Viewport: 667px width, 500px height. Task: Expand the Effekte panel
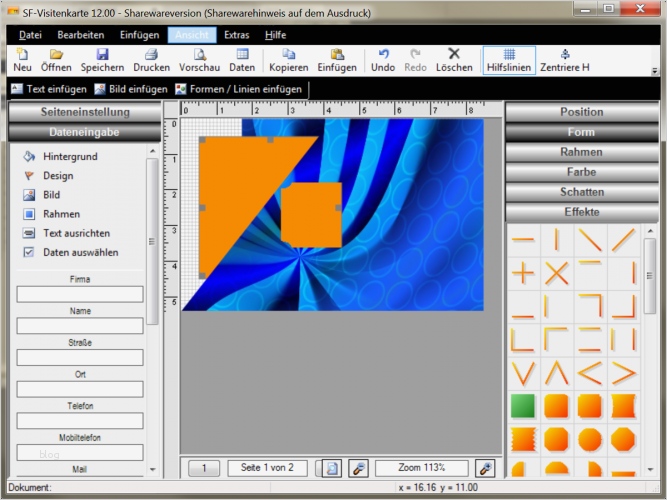(x=582, y=212)
